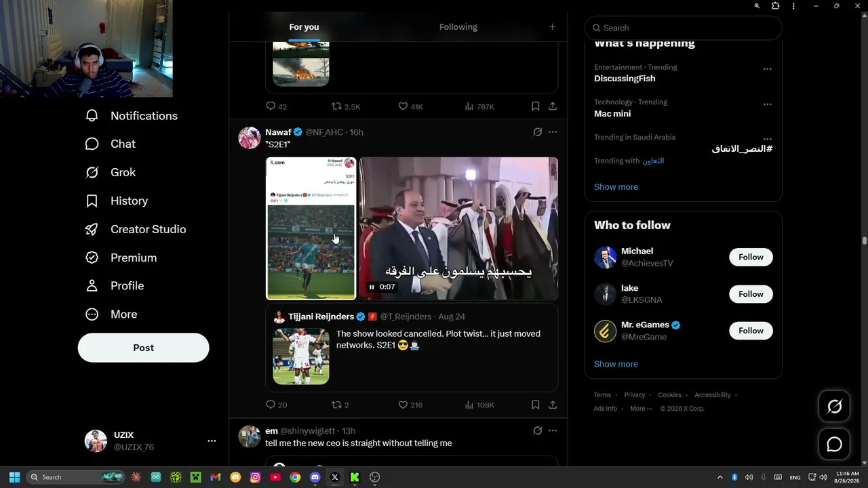Repost the post with 2.5K reposts
The image size is (868, 488).
point(346,106)
